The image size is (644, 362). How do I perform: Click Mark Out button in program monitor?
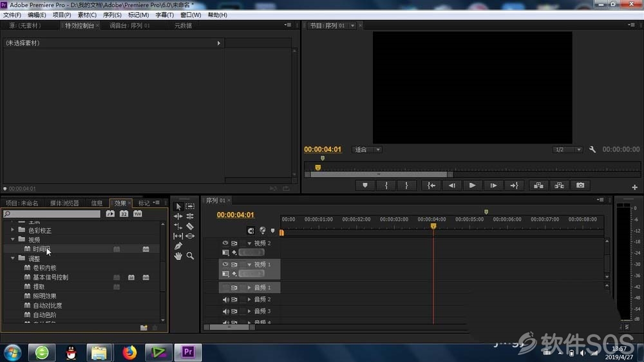pyautogui.click(x=406, y=186)
